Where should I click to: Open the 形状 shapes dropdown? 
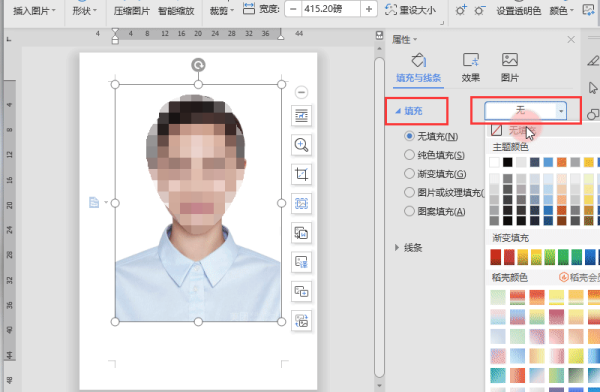coord(85,10)
